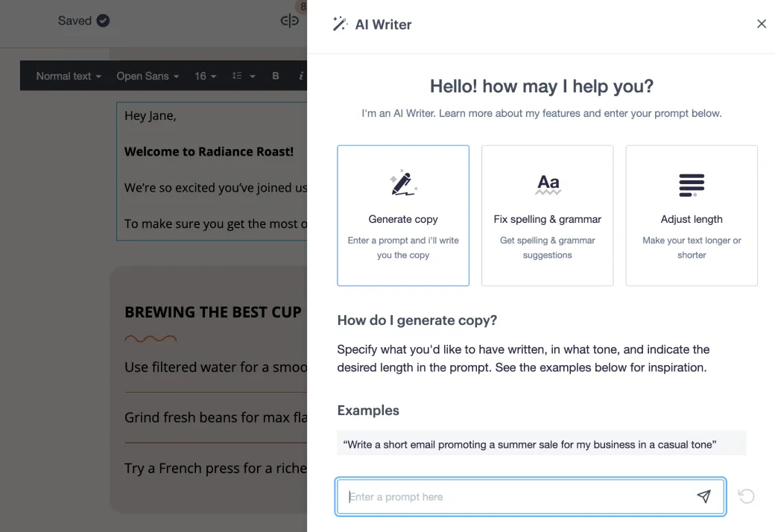775x532 pixels.
Task: Open the Normal text style dropdown
Action: pyautogui.click(x=67, y=75)
